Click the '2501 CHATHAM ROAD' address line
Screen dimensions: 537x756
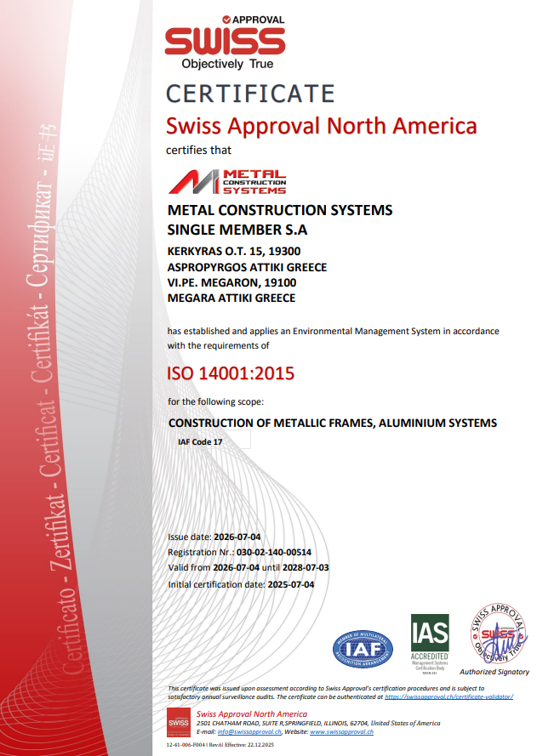(318, 723)
